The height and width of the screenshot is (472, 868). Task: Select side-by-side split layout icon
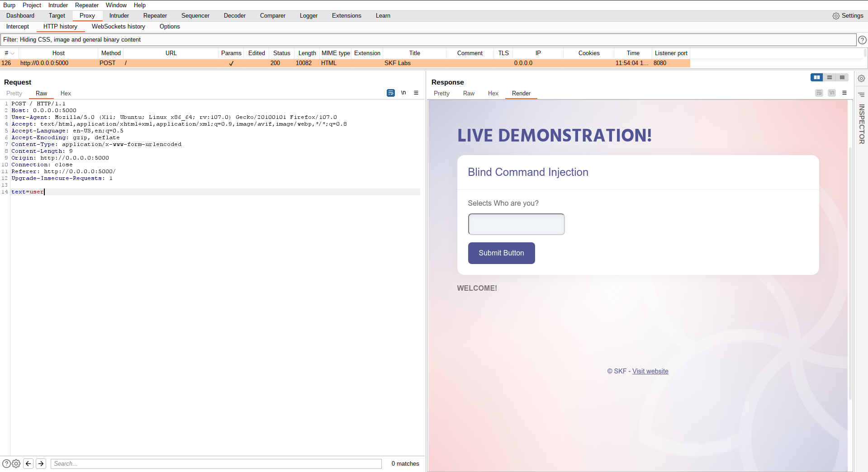[x=817, y=77]
